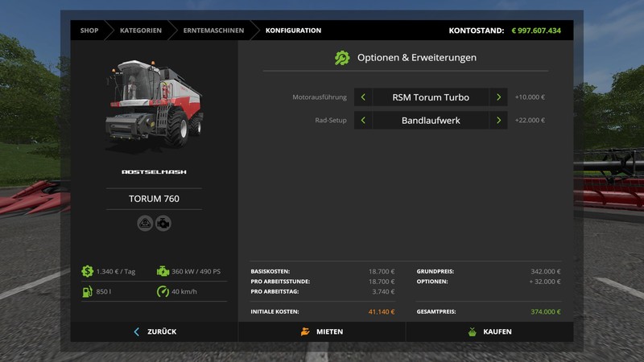
Task: Select previous Motorausführung option
Action: point(363,97)
